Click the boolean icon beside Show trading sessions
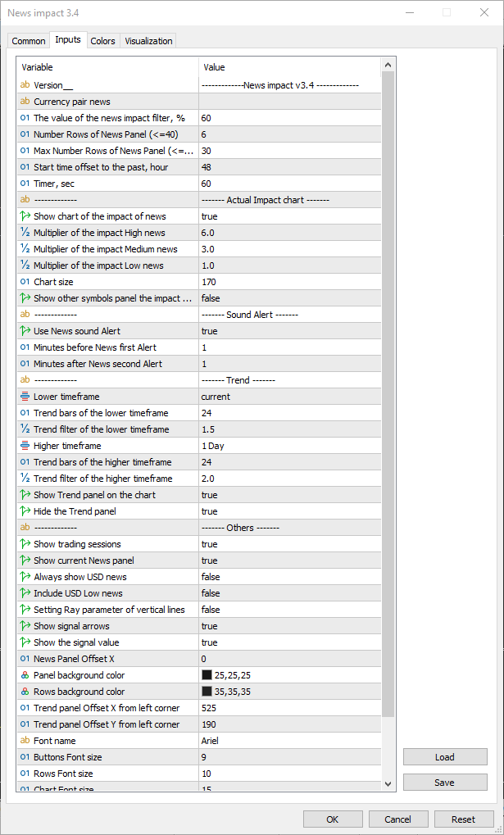 click(25, 544)
